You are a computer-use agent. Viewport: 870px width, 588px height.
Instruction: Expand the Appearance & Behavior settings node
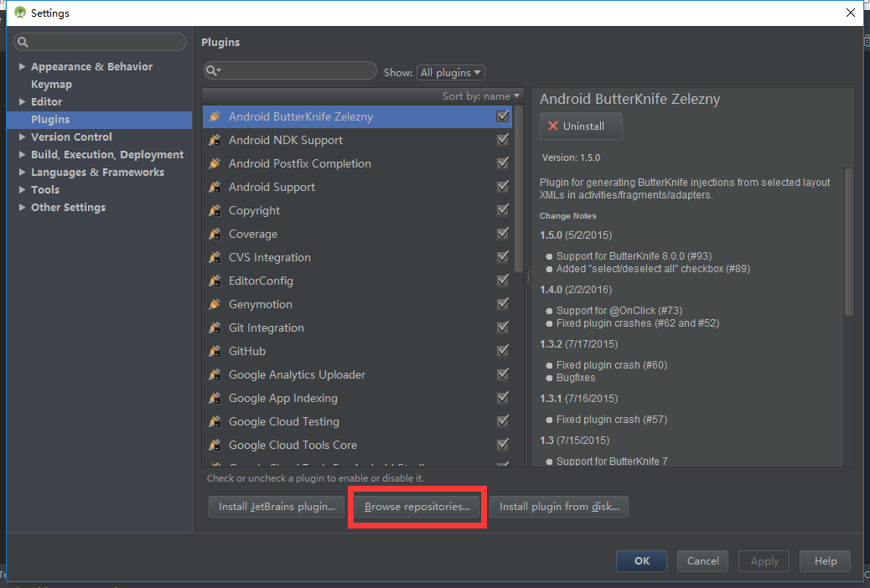pyautogui.click(x=22, y=66)
